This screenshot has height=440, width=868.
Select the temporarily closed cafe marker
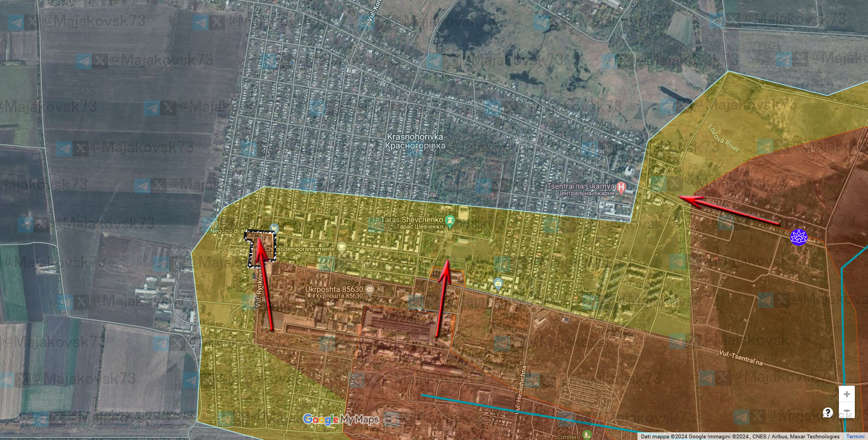click(x=341, y=247)
